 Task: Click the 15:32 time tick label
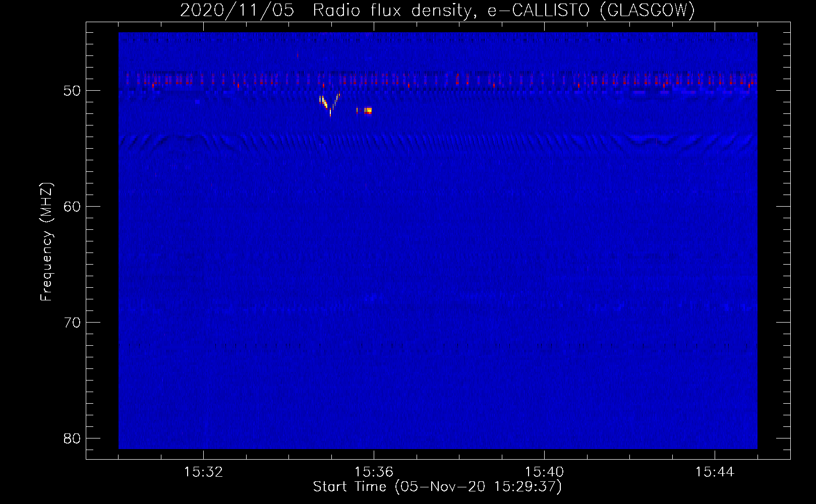pos(203,472)
